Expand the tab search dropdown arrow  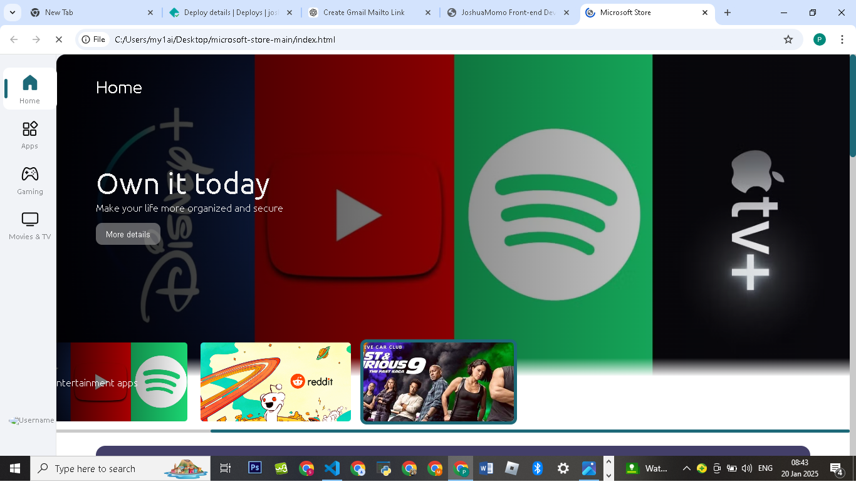12,13
